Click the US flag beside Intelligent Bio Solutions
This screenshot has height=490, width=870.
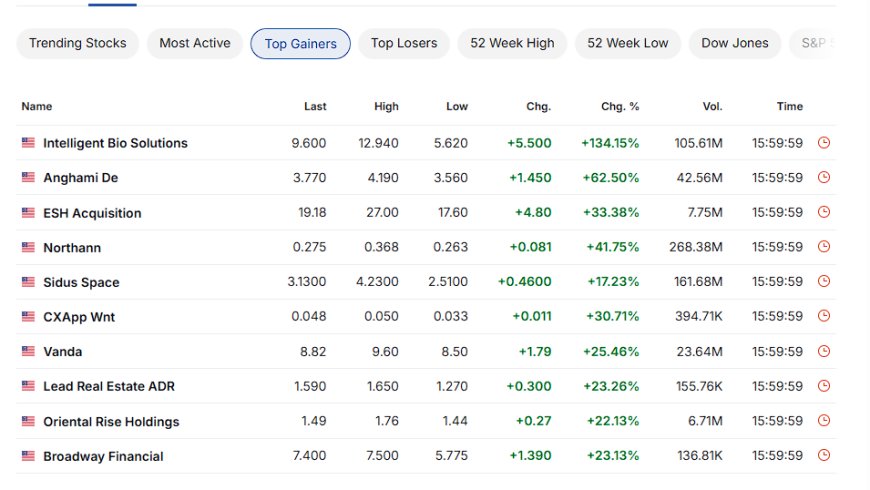28,143
